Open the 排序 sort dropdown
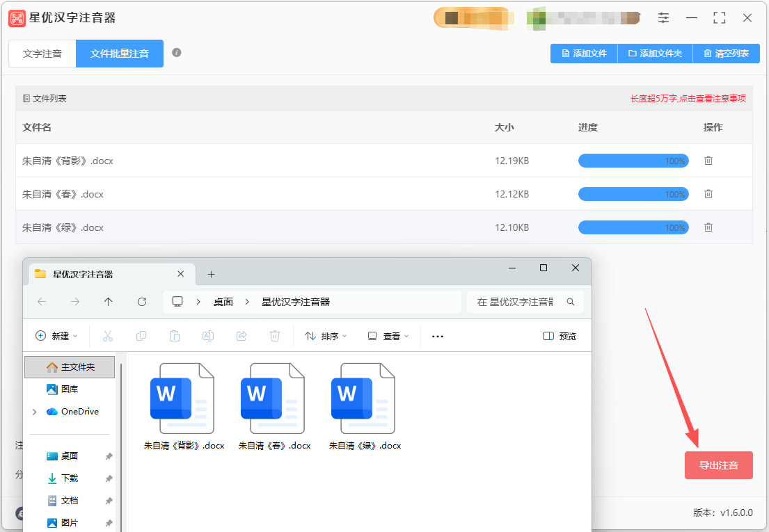 (x=326, y=336)
